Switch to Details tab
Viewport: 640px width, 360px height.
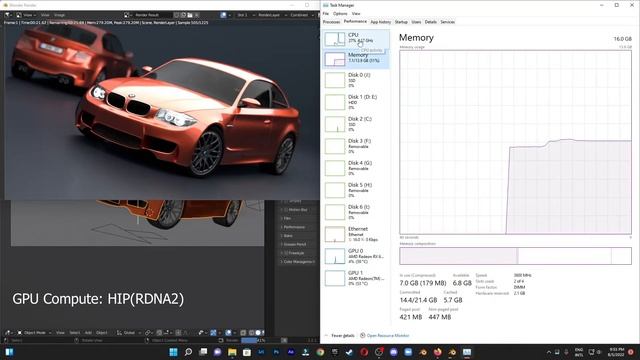pos(431,22)
